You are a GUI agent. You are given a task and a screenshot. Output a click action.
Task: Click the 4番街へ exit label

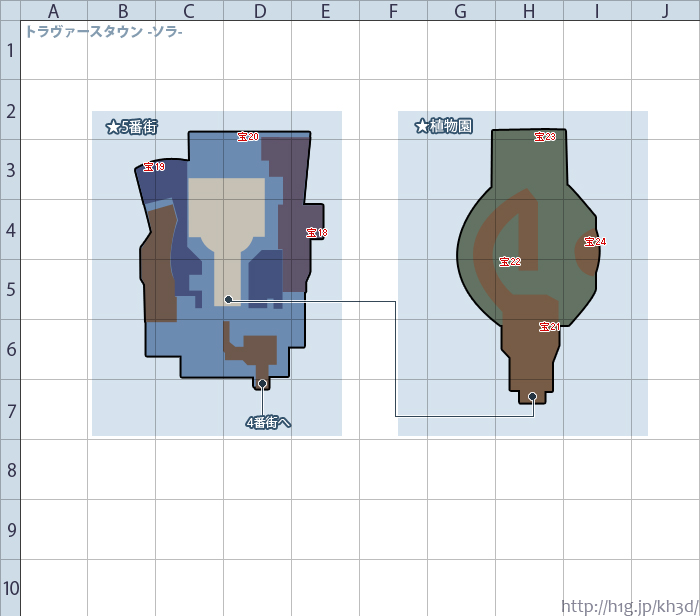pos(268,422)
